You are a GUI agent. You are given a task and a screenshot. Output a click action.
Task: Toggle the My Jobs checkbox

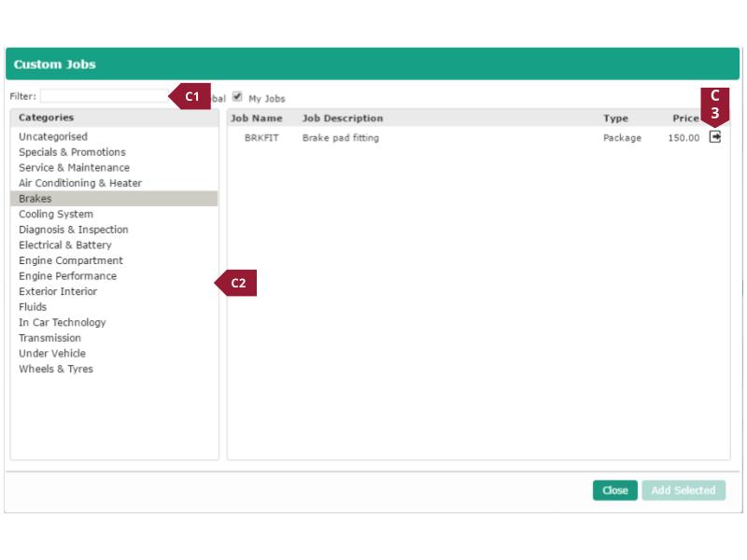click(237, 96)
